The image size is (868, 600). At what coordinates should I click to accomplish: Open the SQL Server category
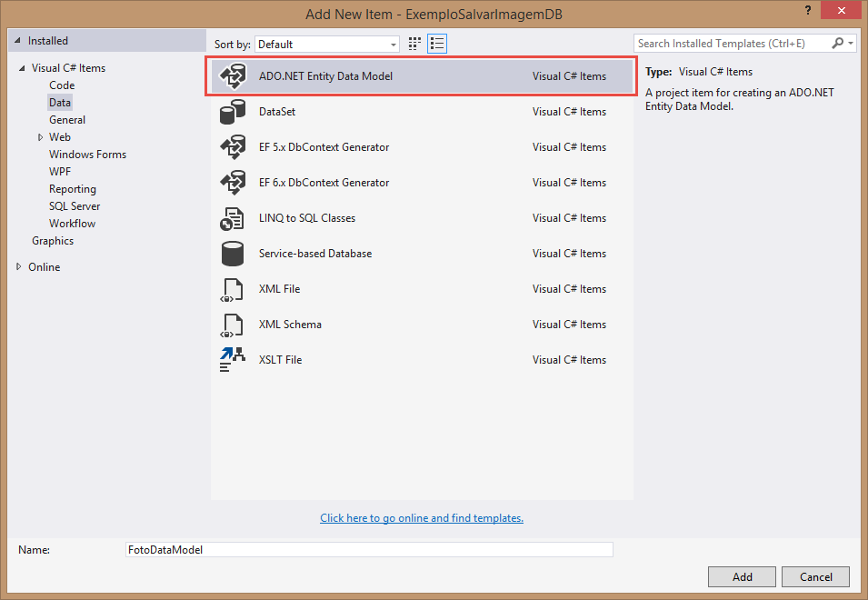(x=75, y=206)
